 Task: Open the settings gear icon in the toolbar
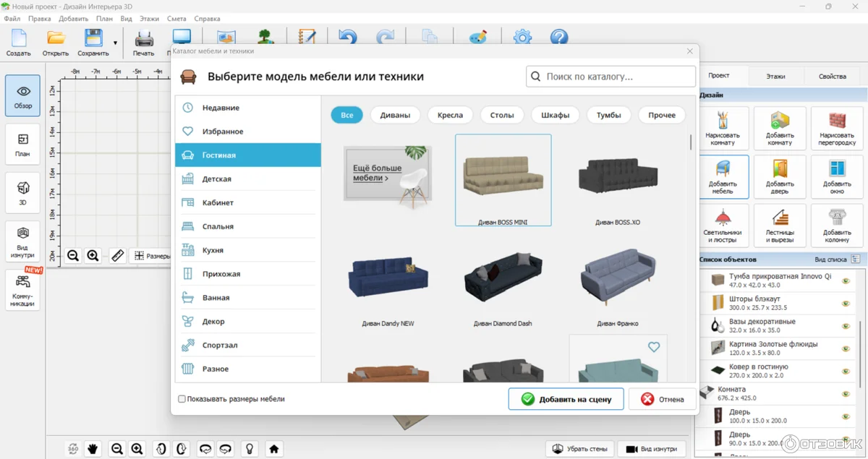pyautogui.click(x=522, y=38)
